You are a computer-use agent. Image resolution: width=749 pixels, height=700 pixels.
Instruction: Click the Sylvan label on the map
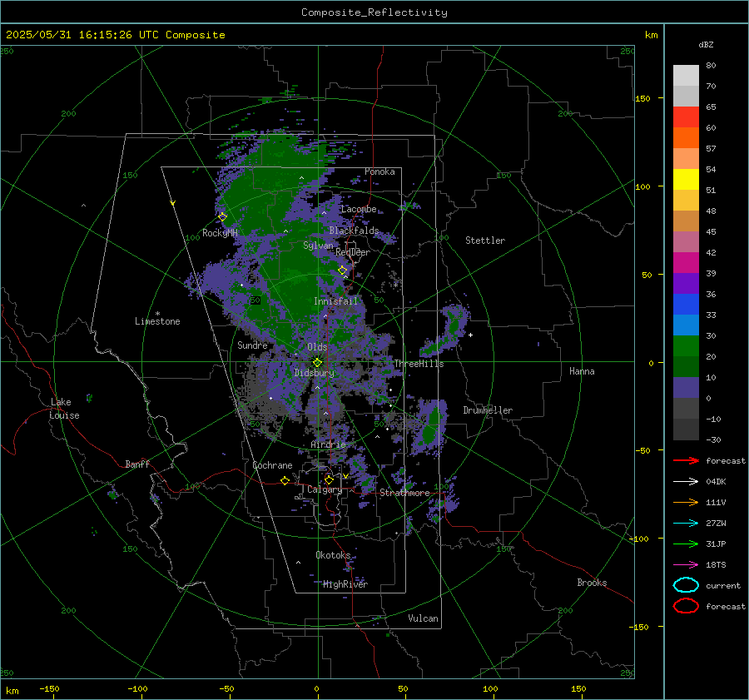[318, 246]
